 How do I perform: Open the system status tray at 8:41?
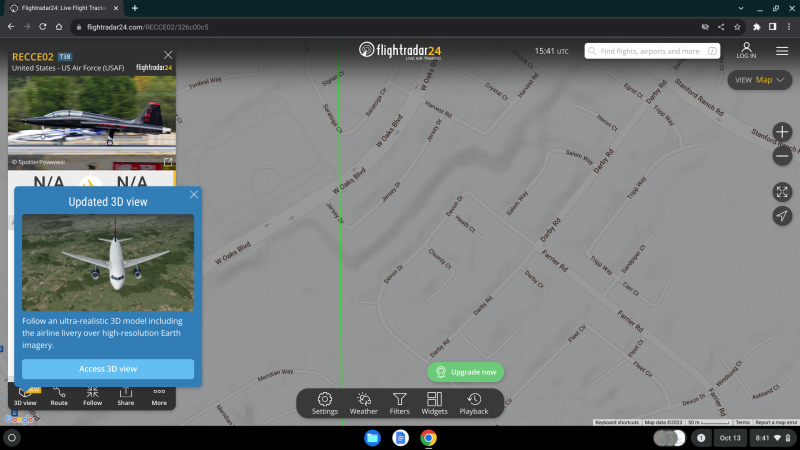(772, 438)
